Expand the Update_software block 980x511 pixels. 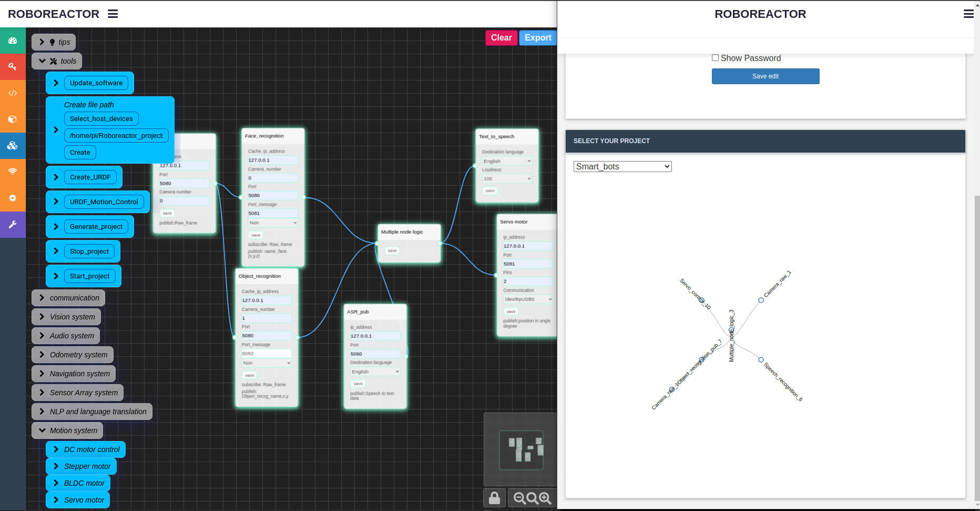[x=56, y=83]
